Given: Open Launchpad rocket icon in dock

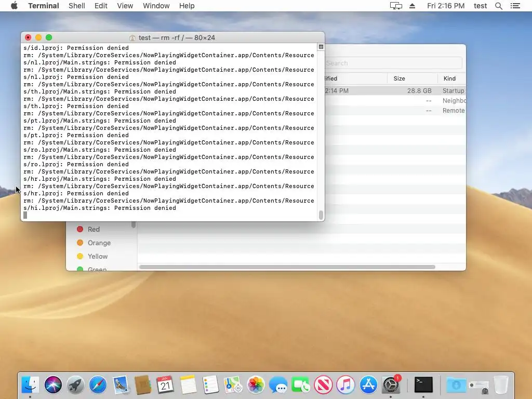Looking at the screenshot, I should click(75, 385).
